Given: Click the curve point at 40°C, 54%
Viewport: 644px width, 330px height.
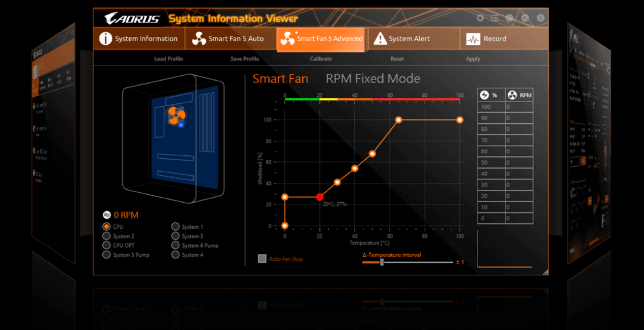Looking at the screenshot, I should coord(355,168).
